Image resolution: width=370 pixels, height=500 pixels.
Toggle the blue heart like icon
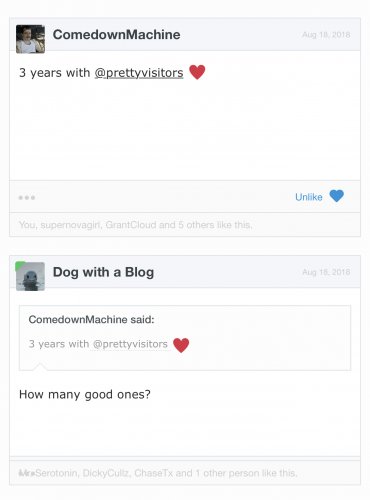coord(336,196)
